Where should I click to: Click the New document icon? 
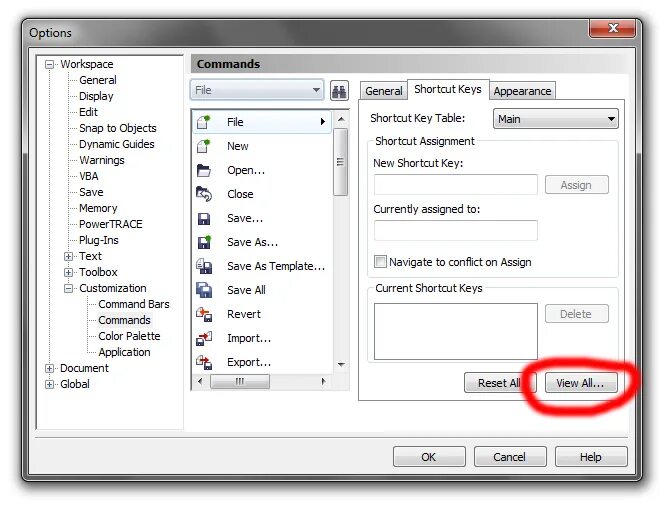204,146
